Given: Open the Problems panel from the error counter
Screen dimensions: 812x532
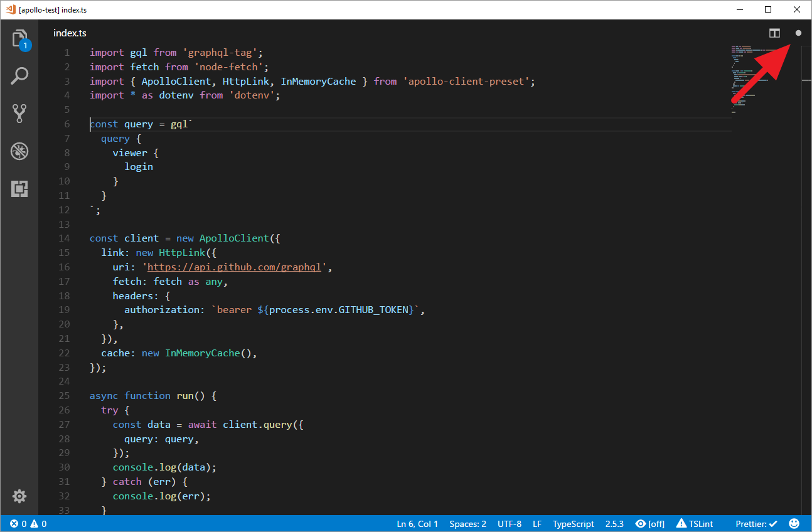Looking at the screenshot, I should point(28,523).
